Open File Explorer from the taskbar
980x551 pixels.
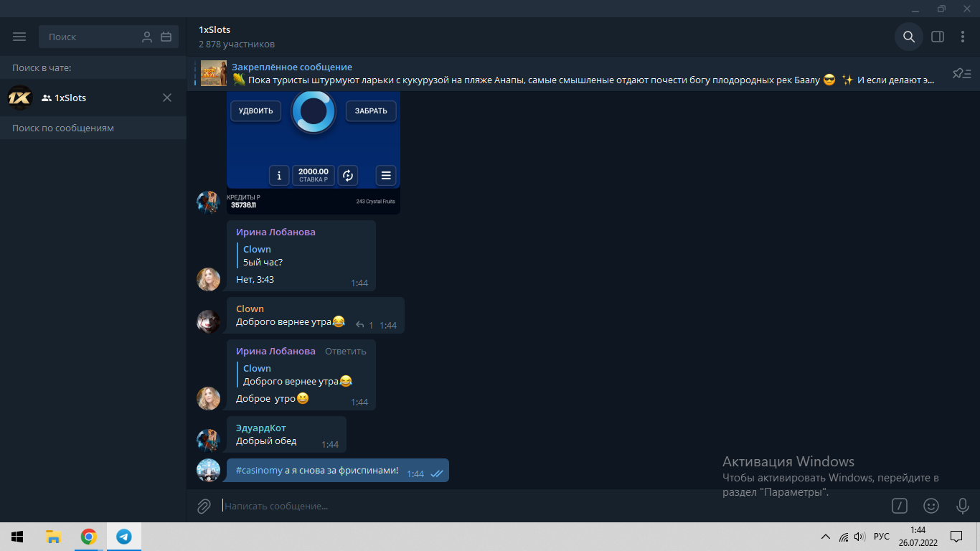53,537
